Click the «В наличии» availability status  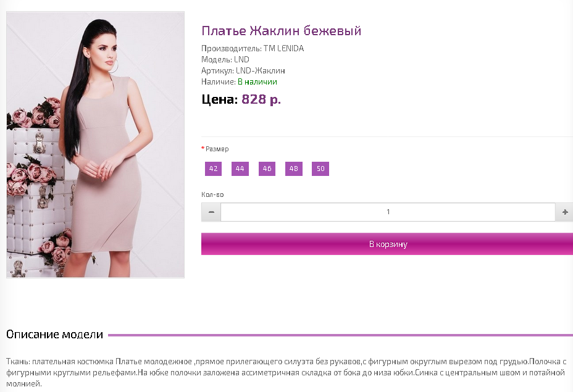(257, 81)
